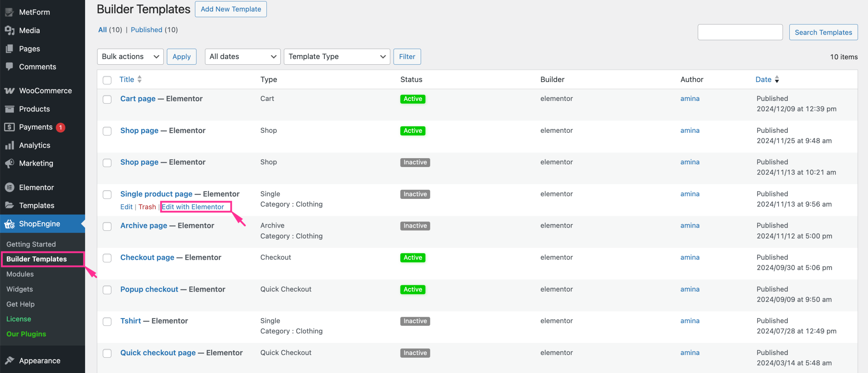The width and height of the screenshot is (868, 373).
Task: Open the Template Type dropdown
Action: coord(337,57)
